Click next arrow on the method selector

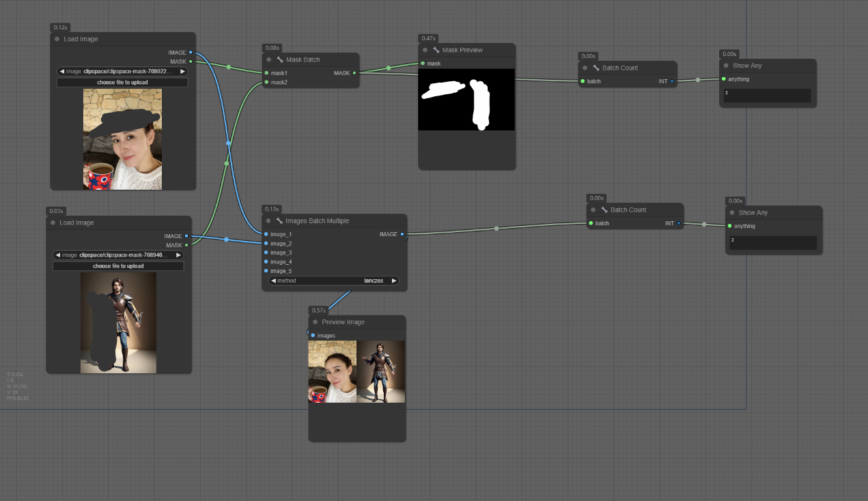click(394, 281)
